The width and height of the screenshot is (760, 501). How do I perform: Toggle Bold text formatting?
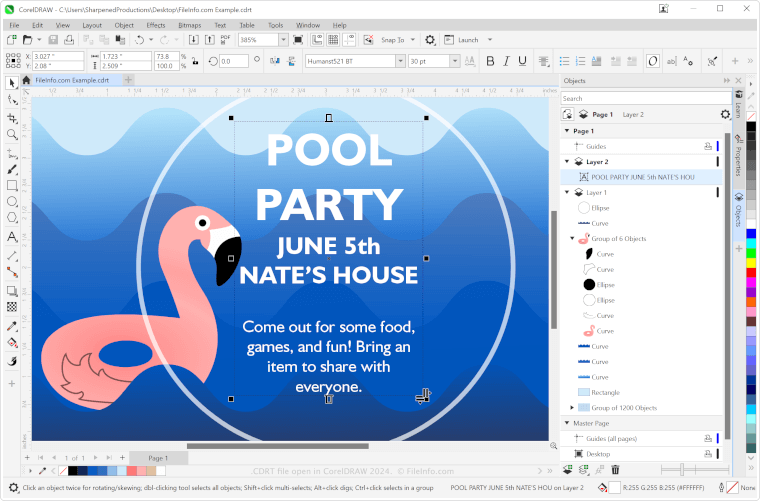[490, 61]
